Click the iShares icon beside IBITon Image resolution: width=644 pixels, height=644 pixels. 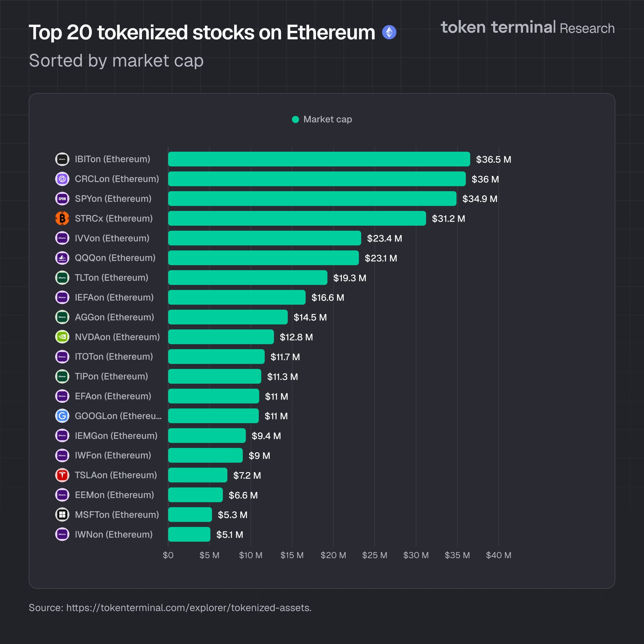tap(62, 159)
